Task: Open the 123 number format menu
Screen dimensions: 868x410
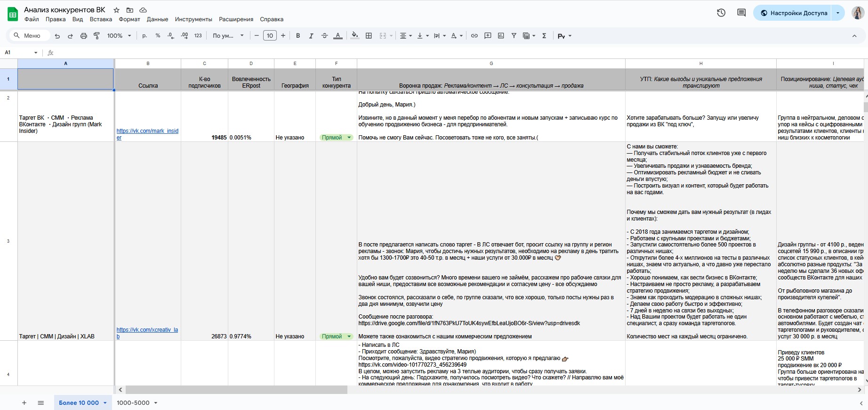Action: point(198,36)
